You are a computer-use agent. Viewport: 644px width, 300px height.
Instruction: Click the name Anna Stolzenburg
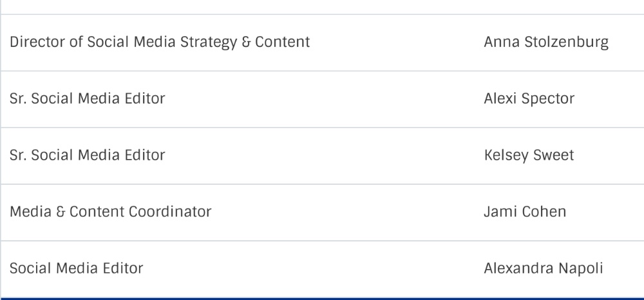pyautogui.click(x=546, y=42)
